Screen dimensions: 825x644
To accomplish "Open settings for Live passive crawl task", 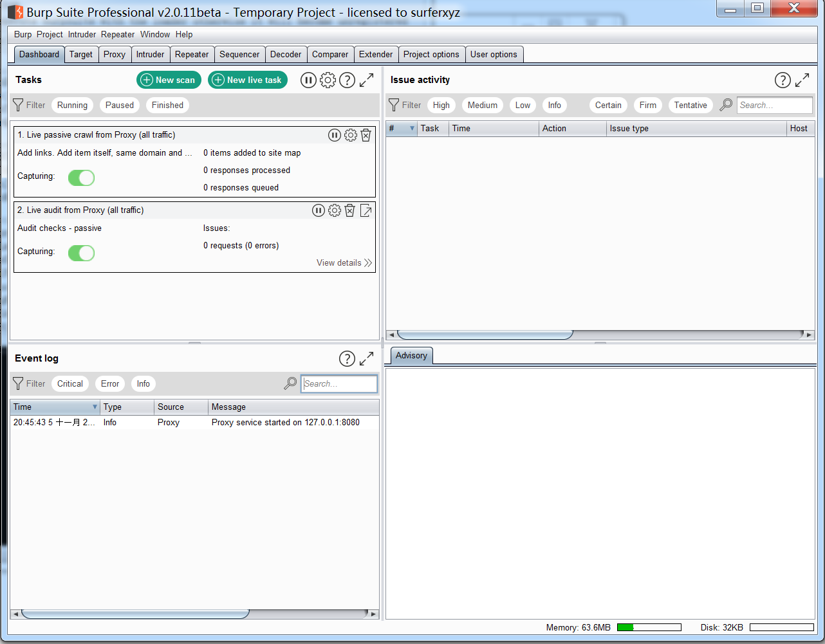I will coord(351,135).
